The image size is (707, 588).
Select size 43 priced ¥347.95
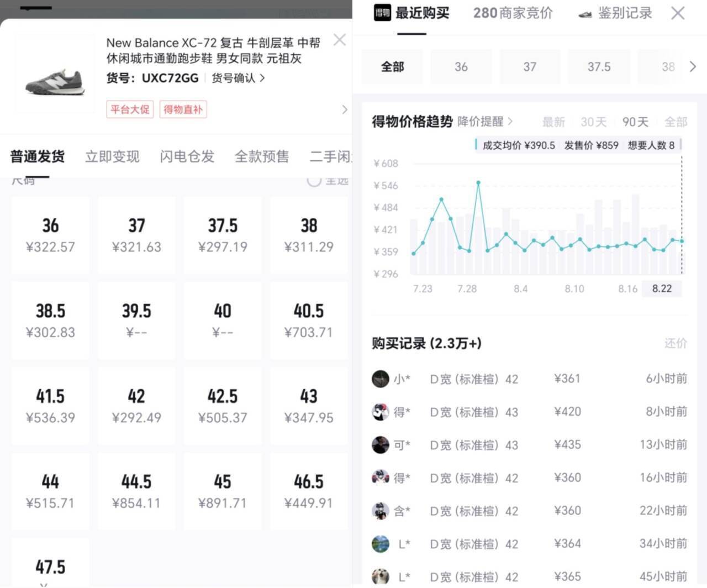[309, 406]
